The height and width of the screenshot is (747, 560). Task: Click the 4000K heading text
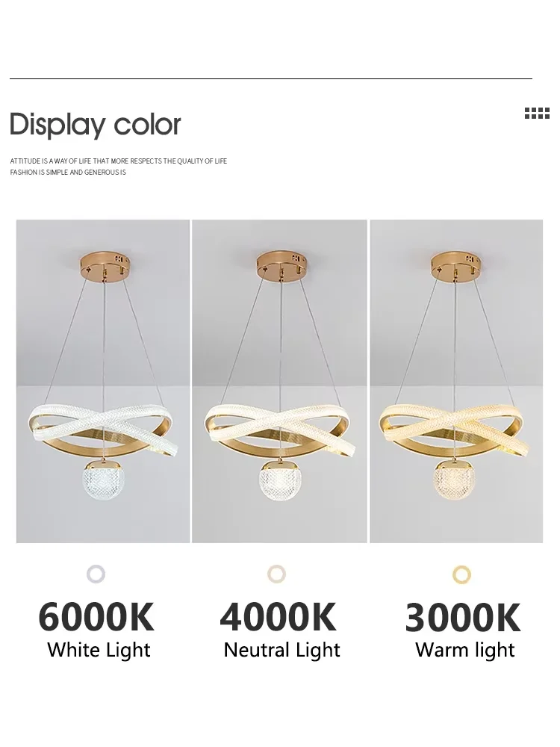pyautogui.click(x=278, y=617)
